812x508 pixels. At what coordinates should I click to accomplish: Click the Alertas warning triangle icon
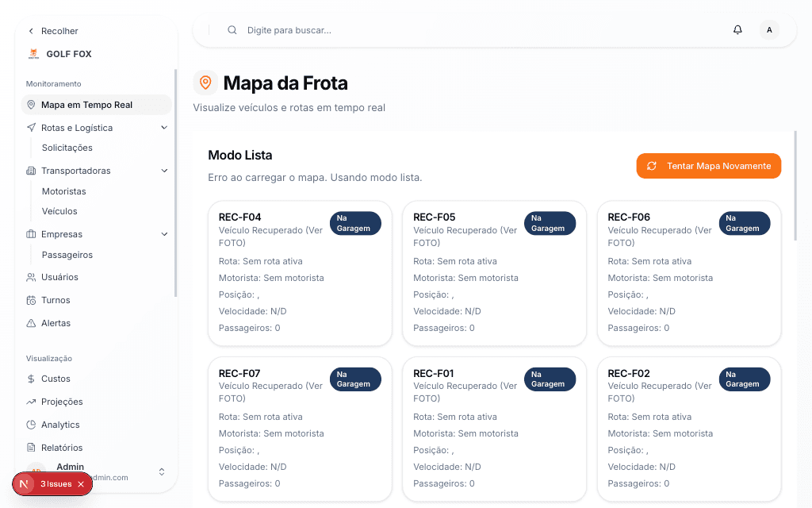(30, 323)
